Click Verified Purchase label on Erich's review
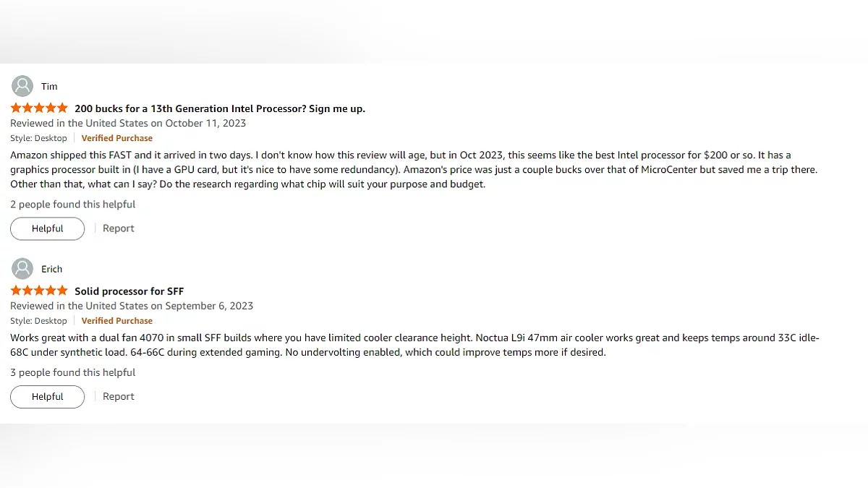Viewport: 868px width, 488px height. coord(117,321)
